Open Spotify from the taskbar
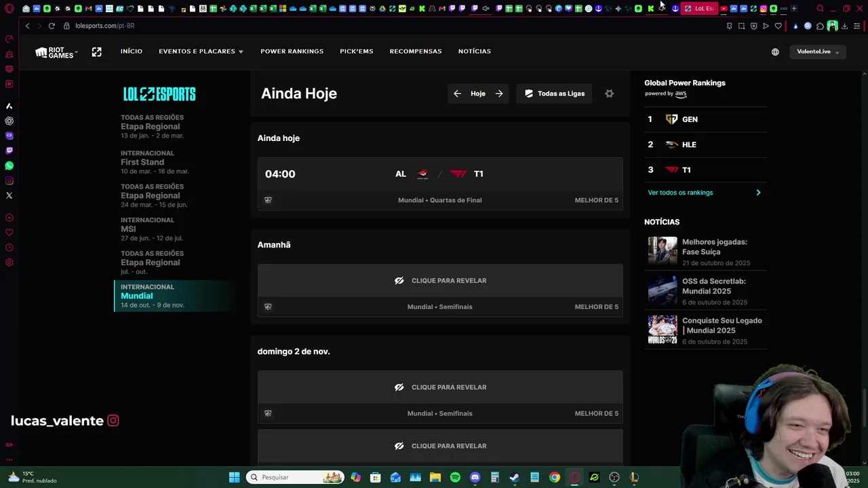Image resolution: width=868 pixels, height=488 pixels. (x=455, y=477)
